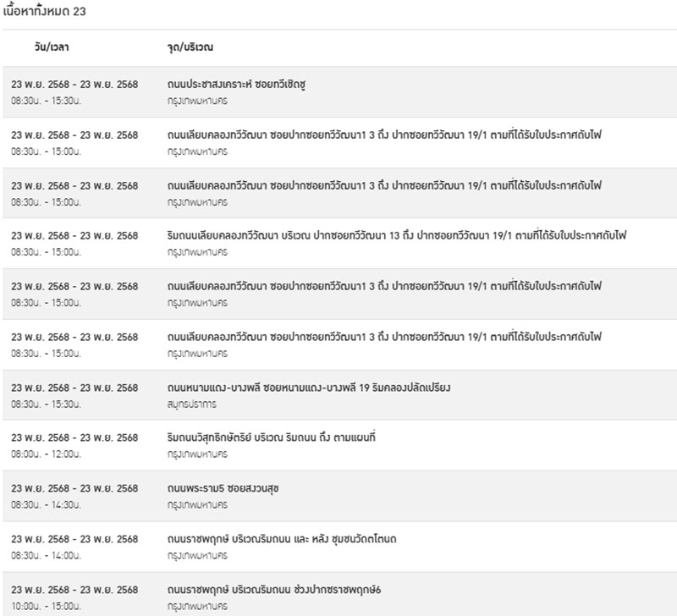Select the date in the ถนนพระราม5 row

[74, 488]
